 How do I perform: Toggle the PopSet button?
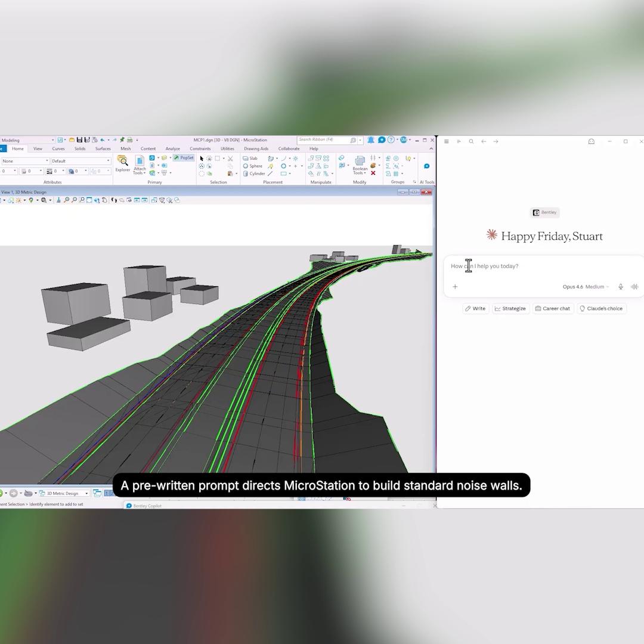(x=184, y=157)
